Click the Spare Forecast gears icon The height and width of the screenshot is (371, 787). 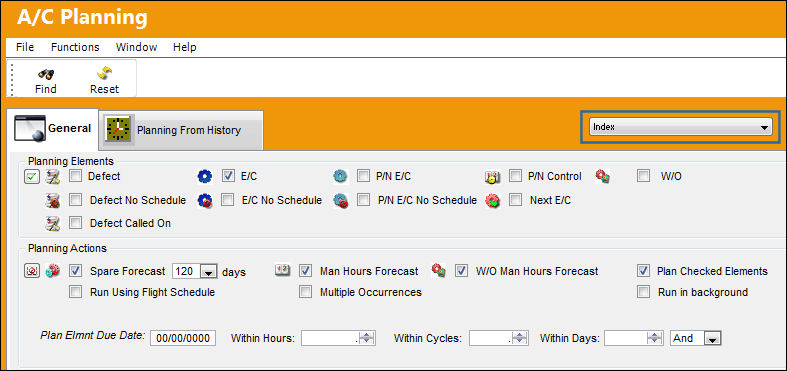[52, 271]
